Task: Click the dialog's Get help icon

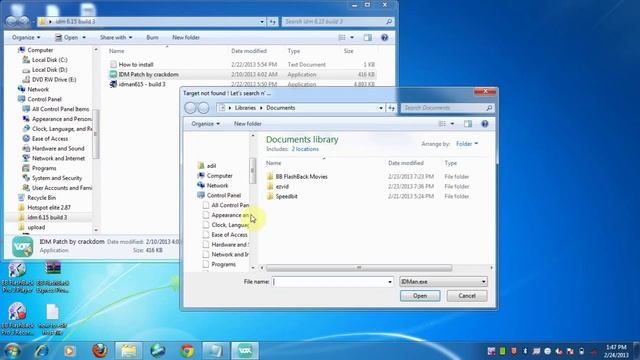Action: tap(484, 124)
